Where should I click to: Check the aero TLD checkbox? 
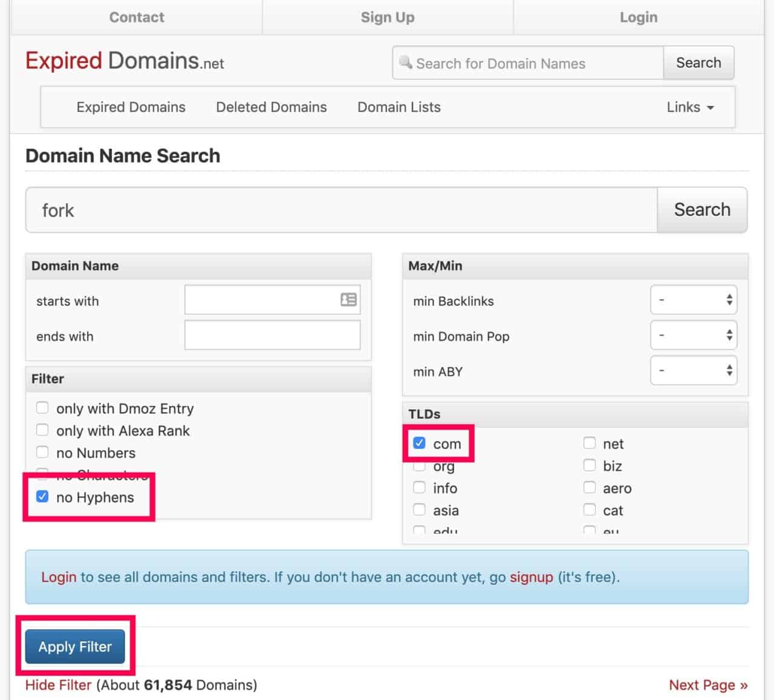[x=590, y=488]
